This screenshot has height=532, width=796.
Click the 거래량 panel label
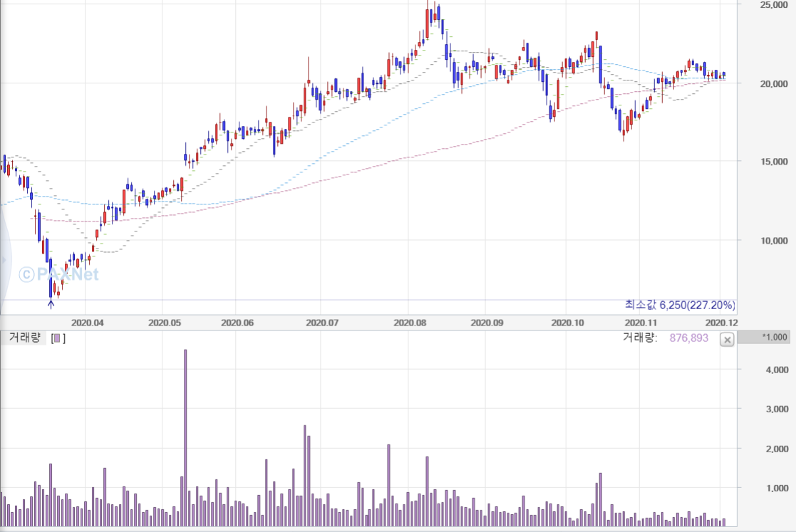coord(24,338)
